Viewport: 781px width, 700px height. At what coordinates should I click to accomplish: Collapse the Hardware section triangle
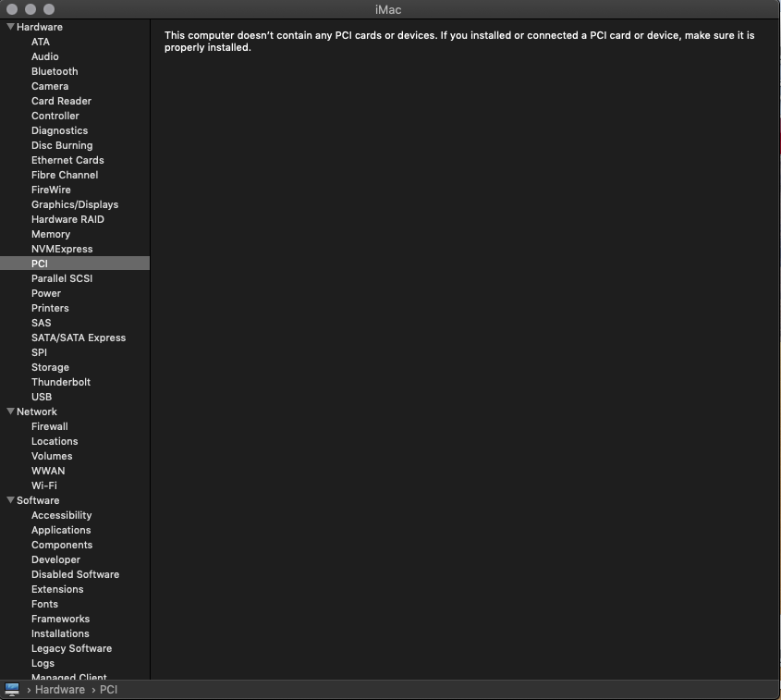click(10, 27)
